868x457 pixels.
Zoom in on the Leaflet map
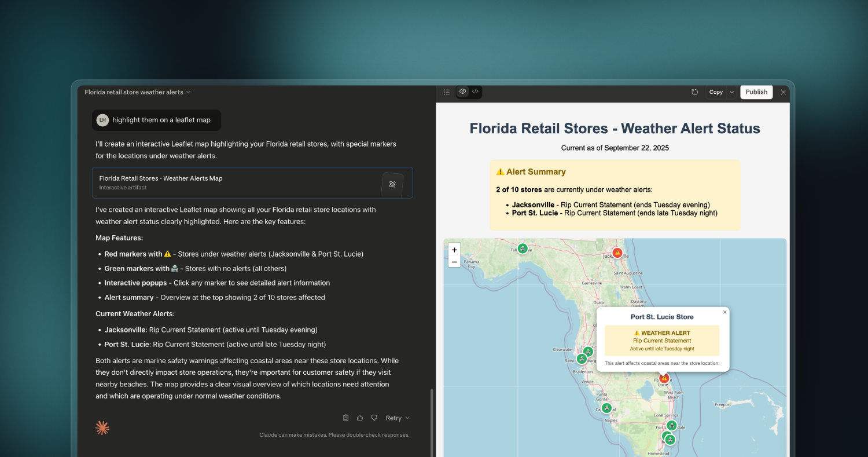[x=454, y=250]
